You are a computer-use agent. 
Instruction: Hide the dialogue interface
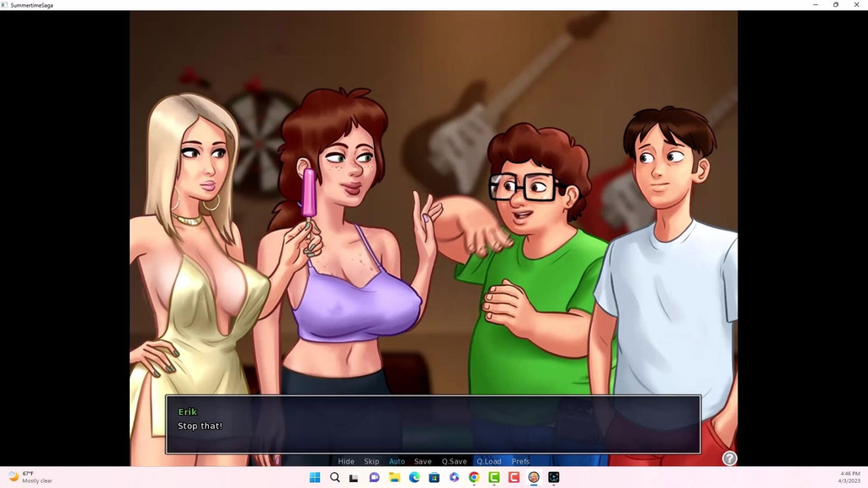pos(346,461)
